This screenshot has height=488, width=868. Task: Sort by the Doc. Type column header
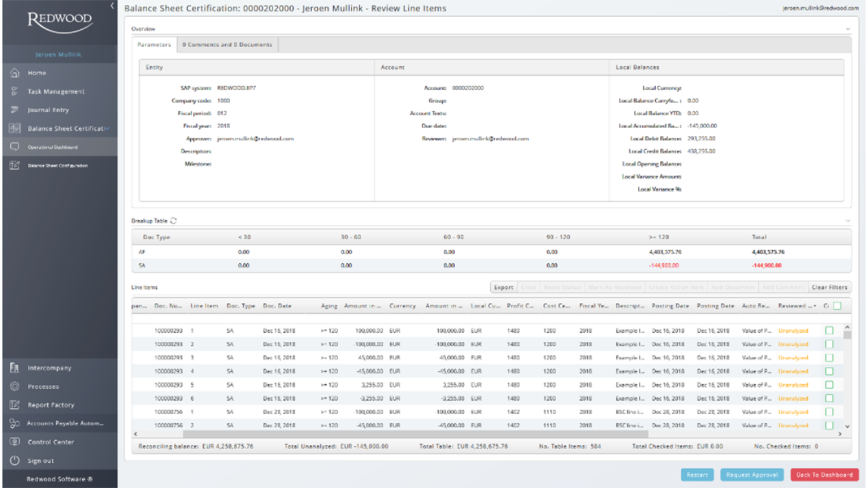click(x=241, y=306)
